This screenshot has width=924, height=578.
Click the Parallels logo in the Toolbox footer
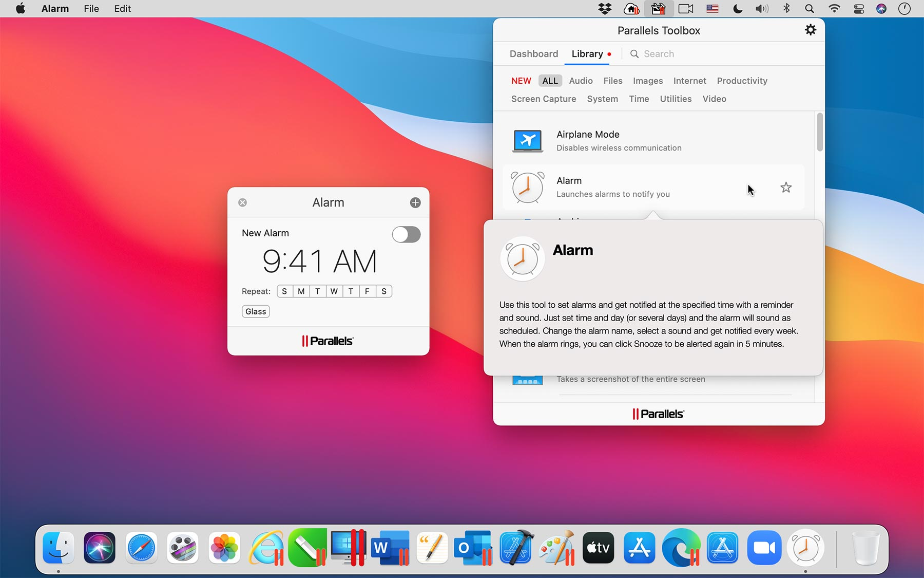pos(658,414)
